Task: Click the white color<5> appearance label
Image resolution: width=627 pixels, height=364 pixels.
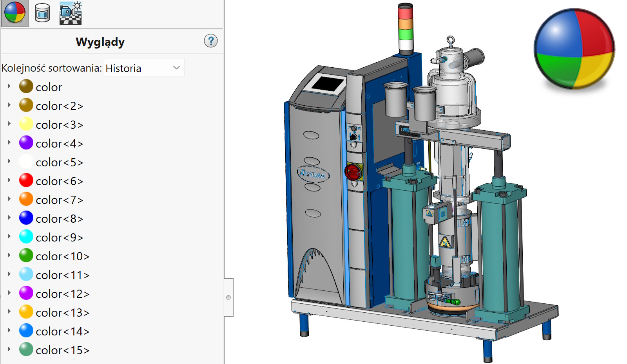Action: click(x=59, y=162)
